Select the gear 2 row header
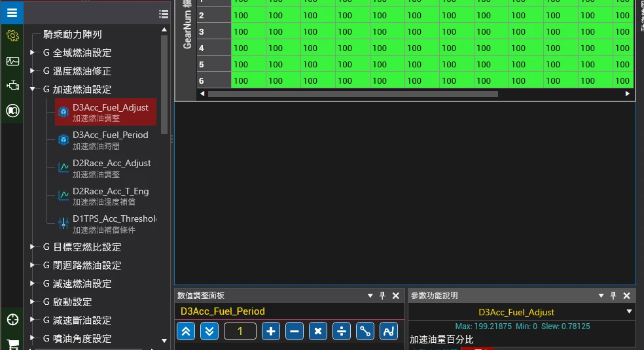 pos(214,15)
